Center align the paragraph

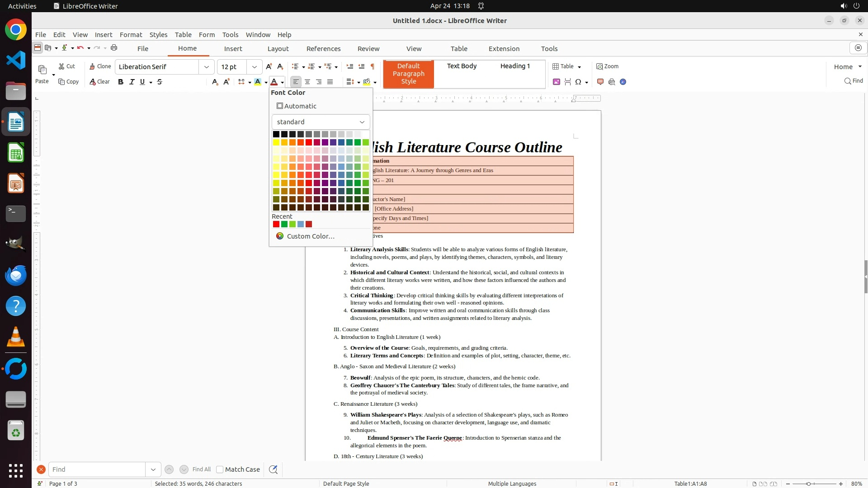coord(307,82)
